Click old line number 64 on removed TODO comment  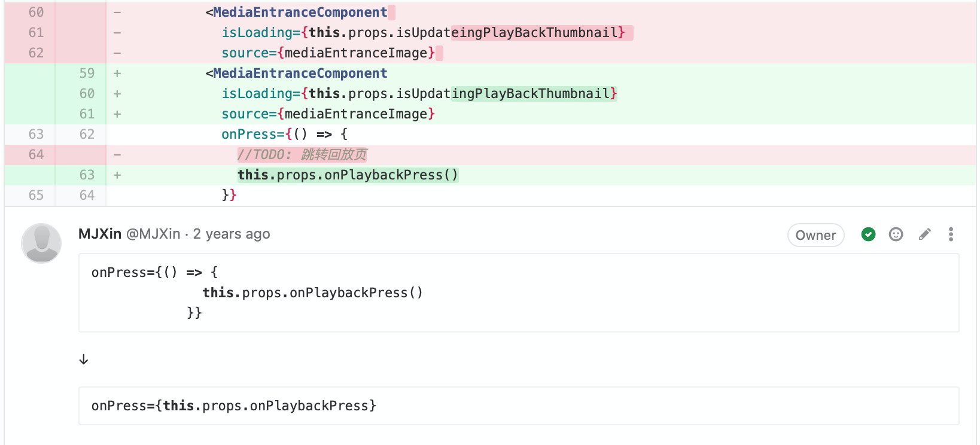coord(36,154)
